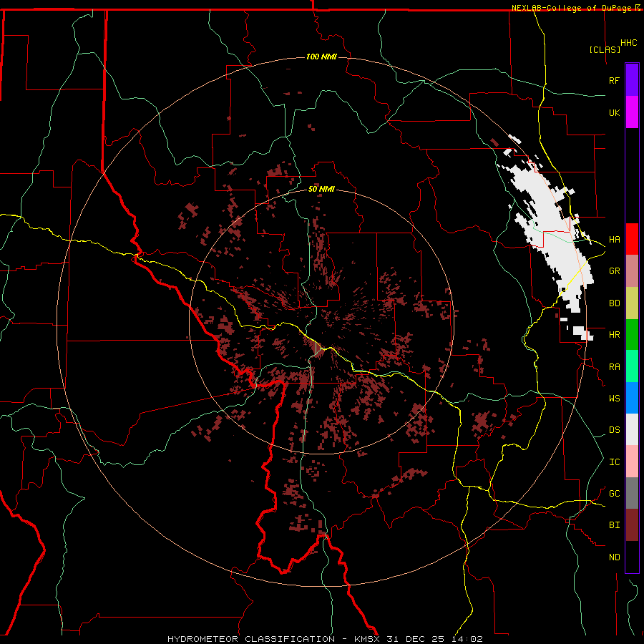Screen dimensions: 644x644
Task: Pick the WS blue legend swatch
Action: point(632,398)
